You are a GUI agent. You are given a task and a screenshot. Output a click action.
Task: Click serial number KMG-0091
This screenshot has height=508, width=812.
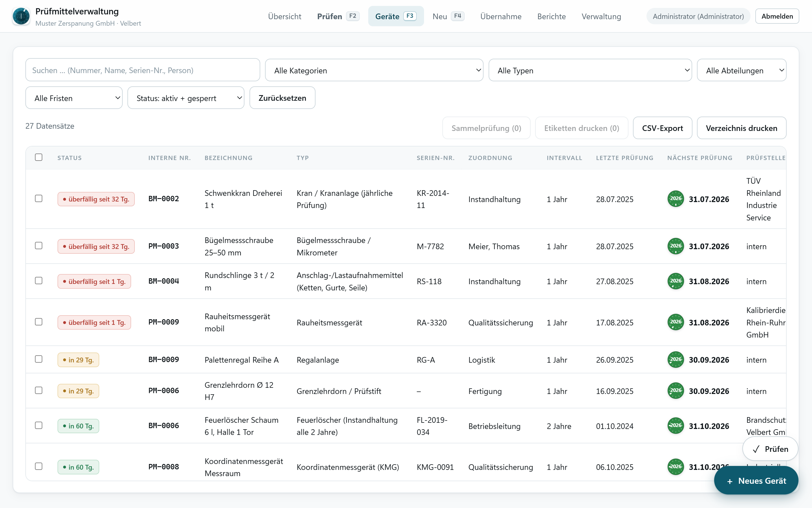(435, 467)
